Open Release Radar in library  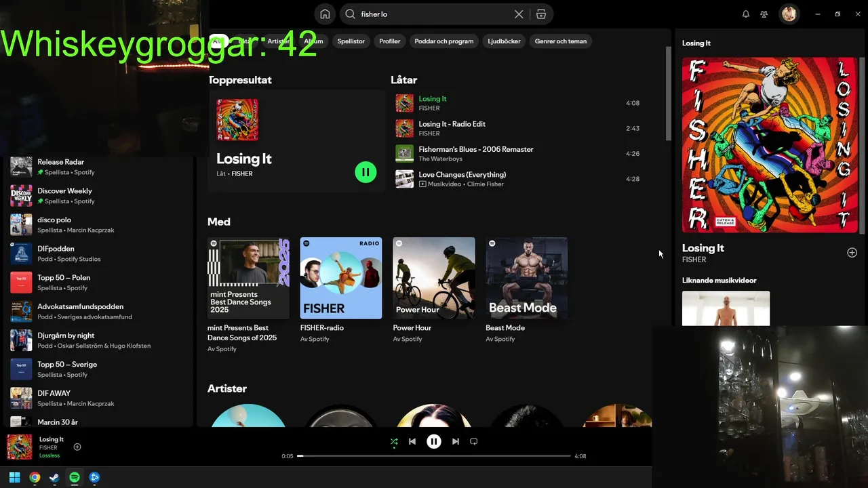(x=98, y=167)
